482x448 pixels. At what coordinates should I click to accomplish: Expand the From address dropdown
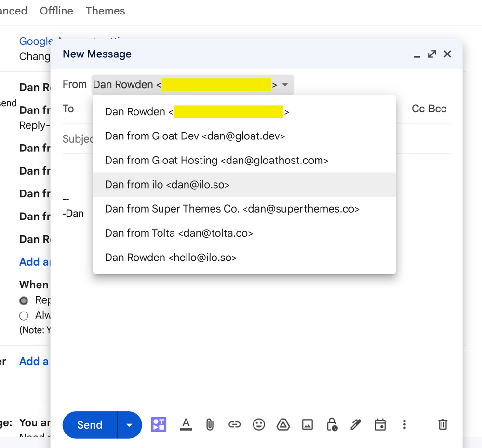(284, 84)
